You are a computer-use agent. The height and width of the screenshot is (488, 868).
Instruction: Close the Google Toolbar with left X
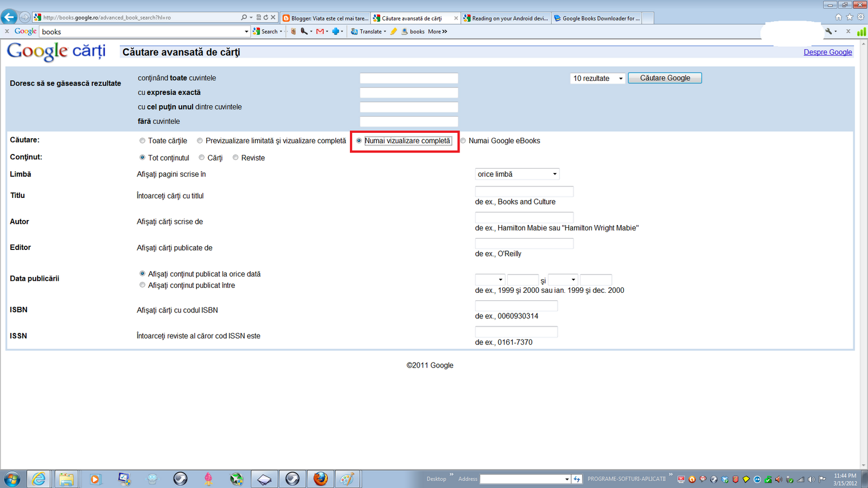click(7, 31)
